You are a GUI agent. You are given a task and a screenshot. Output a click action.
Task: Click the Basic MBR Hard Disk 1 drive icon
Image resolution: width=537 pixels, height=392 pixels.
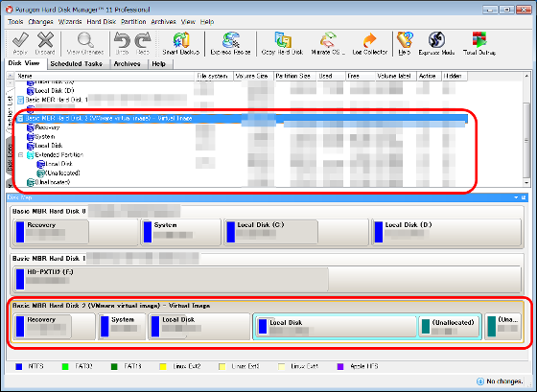pos(20,100)
